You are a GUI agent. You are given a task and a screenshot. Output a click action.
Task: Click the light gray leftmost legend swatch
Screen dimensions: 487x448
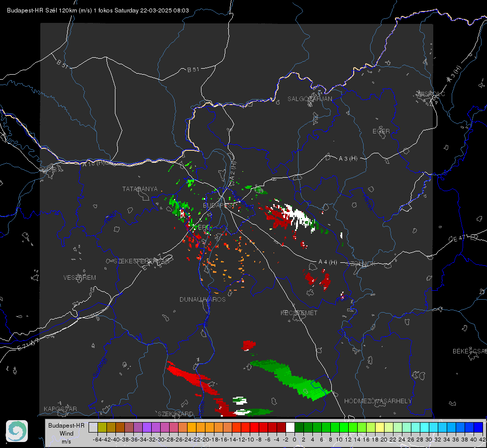click(93, 428)
